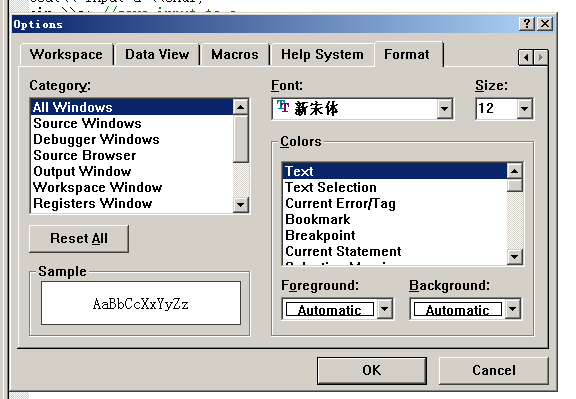Select Text in the Colors list
This screenshot has height=399, width=576.
pyautogui.click(x=395, y=171)
